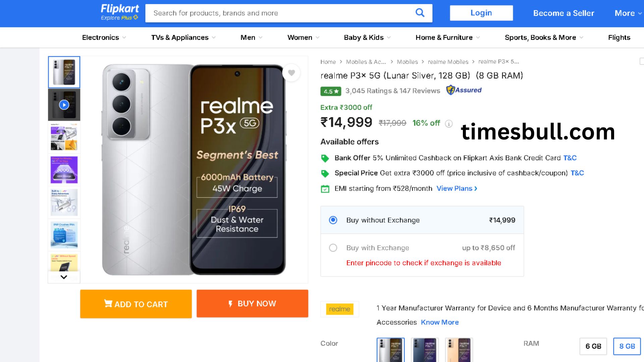The height and width of the screenshot is (362, 644).
Task: Add phone to wishlist with heart icon
Action: [291, 72]
